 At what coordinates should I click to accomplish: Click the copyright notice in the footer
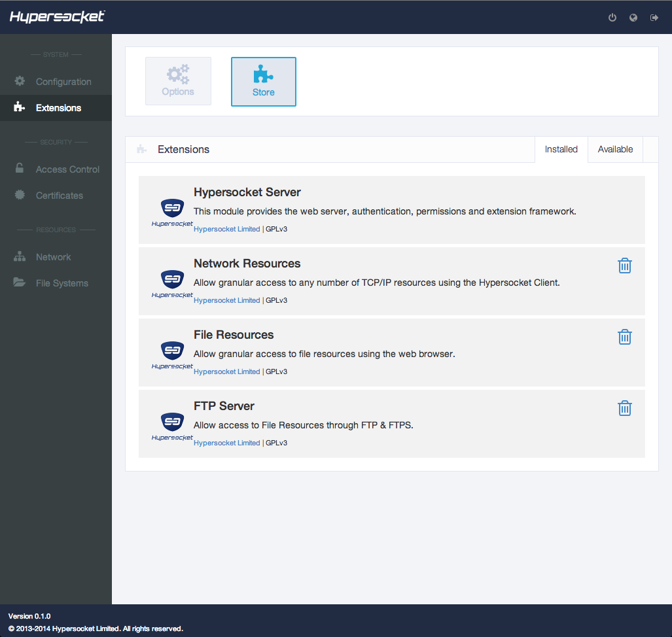click(x=96, y=628)
